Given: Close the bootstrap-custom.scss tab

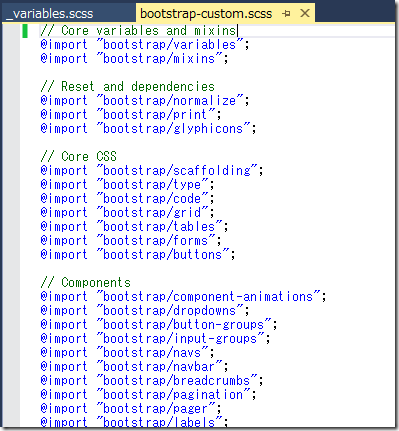Looking at the screenshot, I should tap(305, 13).
